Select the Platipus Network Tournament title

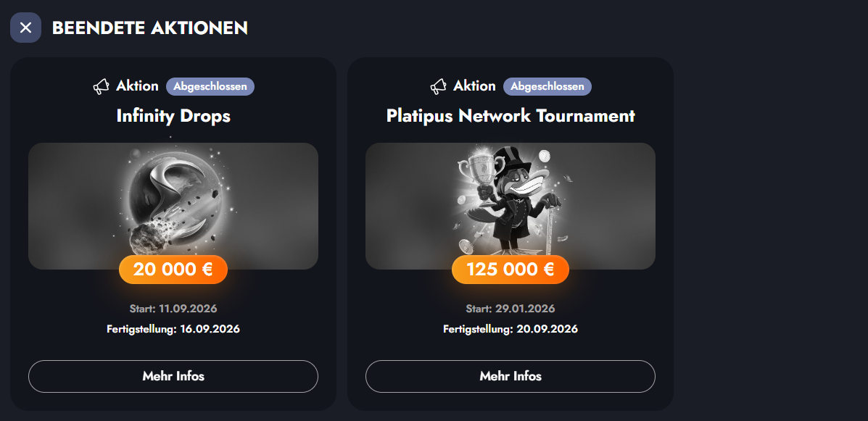511,116
